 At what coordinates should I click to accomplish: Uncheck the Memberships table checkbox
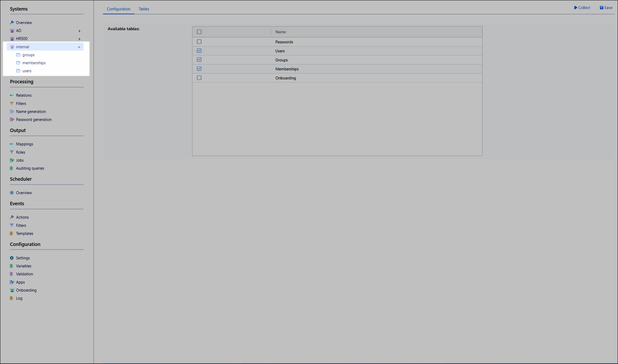click(199, 69)
